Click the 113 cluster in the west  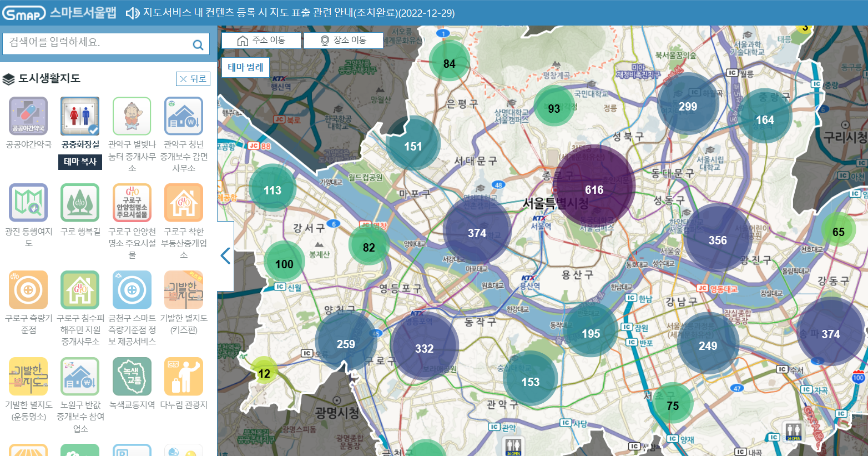click(x=272, y=188)
